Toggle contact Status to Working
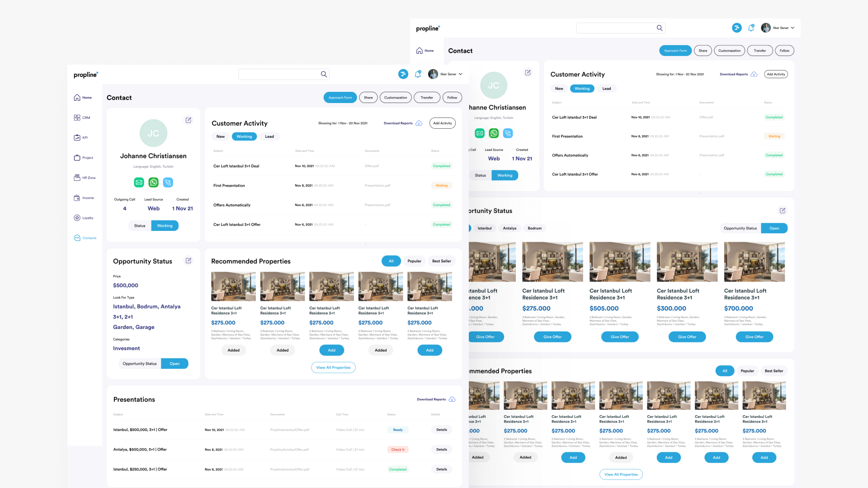Viewport: 868px width, 488px height. 165,225
